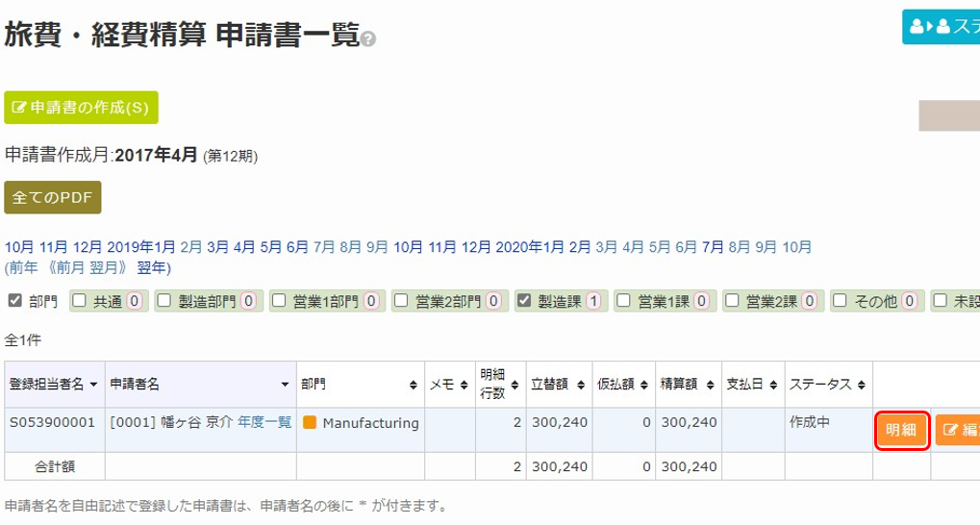The height and width of the screenshot is (525, 980).
Task: Click the (第12期) fiscal period text
Action: point(231,156)
